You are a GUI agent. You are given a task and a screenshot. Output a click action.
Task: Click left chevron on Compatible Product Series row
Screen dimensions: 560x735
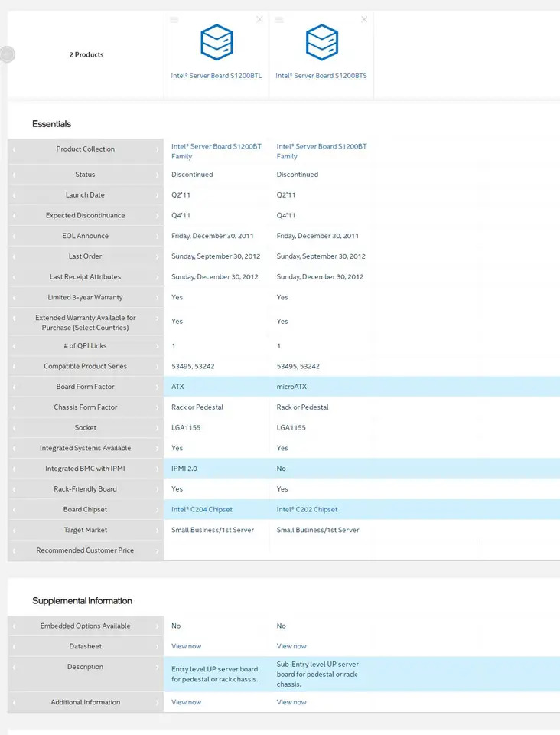click(x=14, y=367)
